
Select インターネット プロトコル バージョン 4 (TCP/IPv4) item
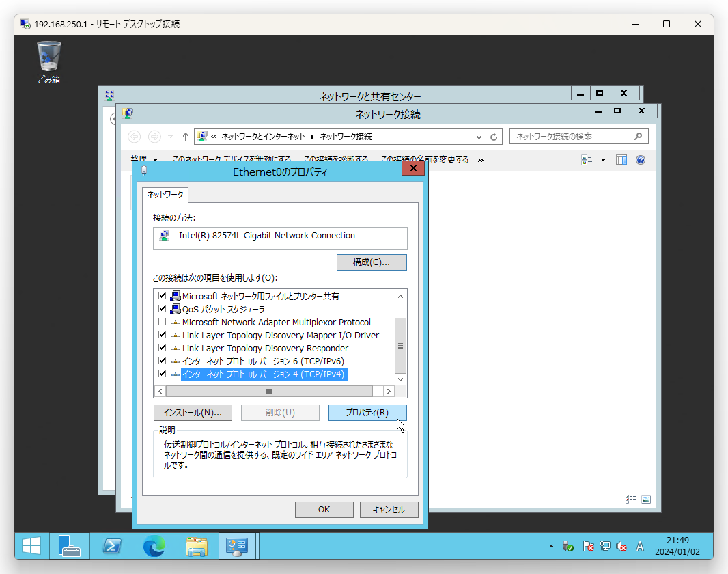click(x=263, y=374)
